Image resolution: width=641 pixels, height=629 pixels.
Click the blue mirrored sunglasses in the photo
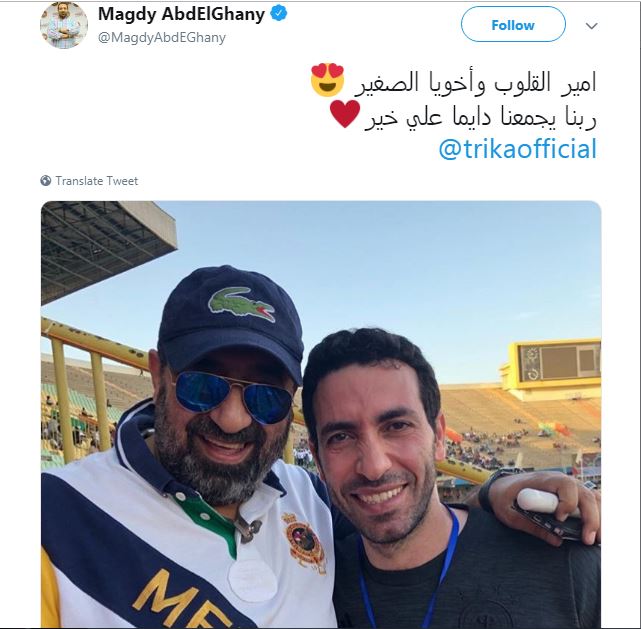(x=233, y=397)
